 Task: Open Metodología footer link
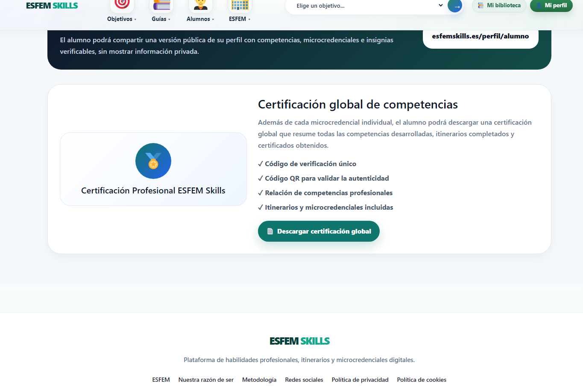coord(259,380)
